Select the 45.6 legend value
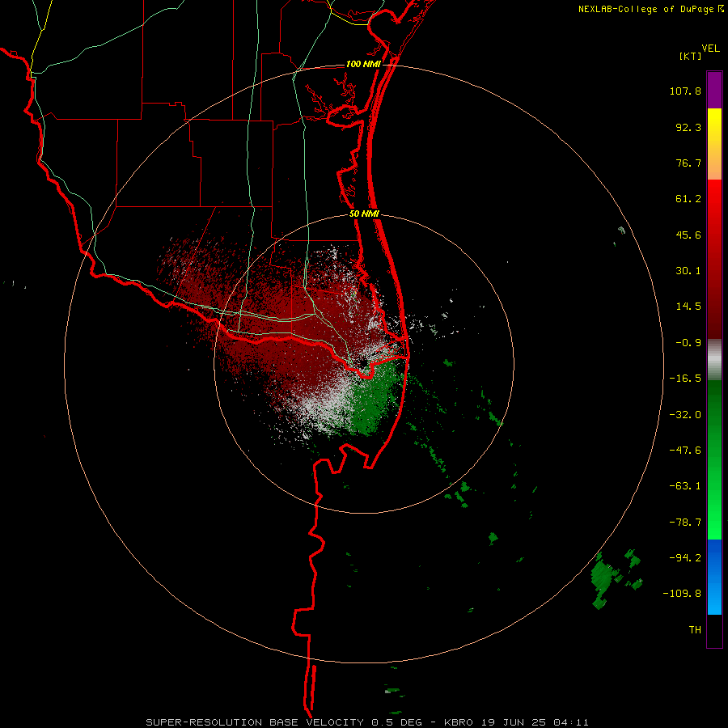Image resolution: width=728 pixels, height=728 pixels. [688, 235]
